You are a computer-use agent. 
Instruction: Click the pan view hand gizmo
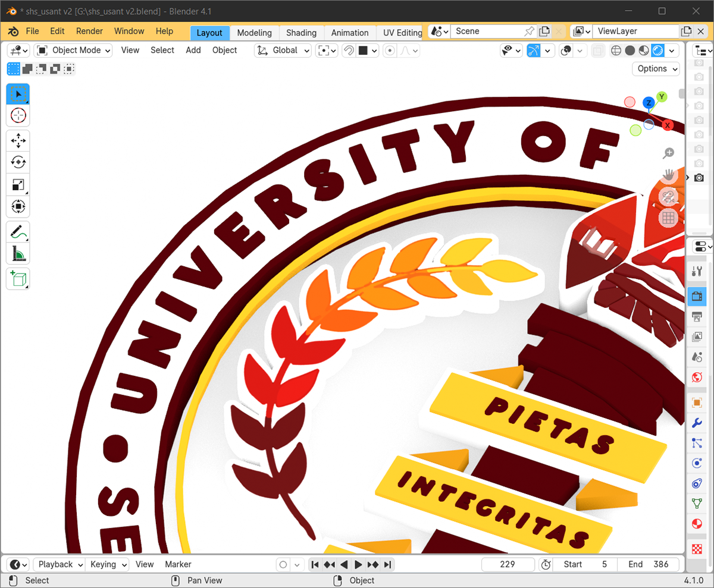[x=668, y=175]
